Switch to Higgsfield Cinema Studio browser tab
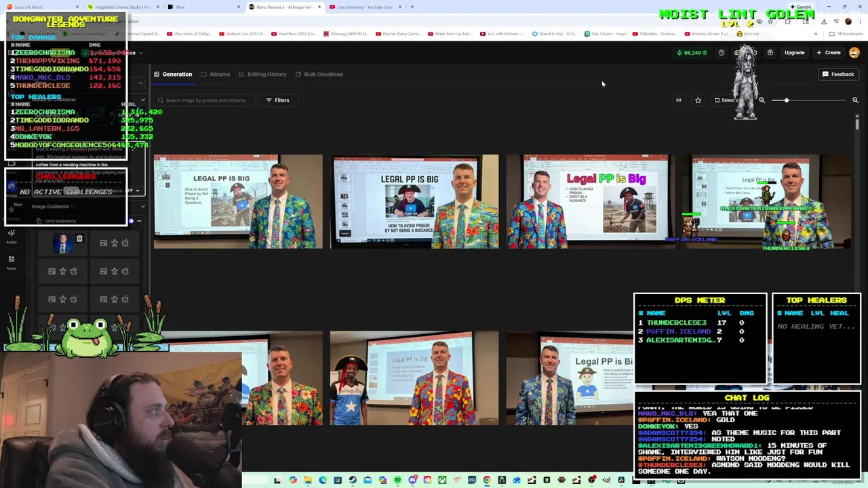Image resolution: width=868 pixels, height=488 pixels. pyautogui.click(x=125, y=7)
